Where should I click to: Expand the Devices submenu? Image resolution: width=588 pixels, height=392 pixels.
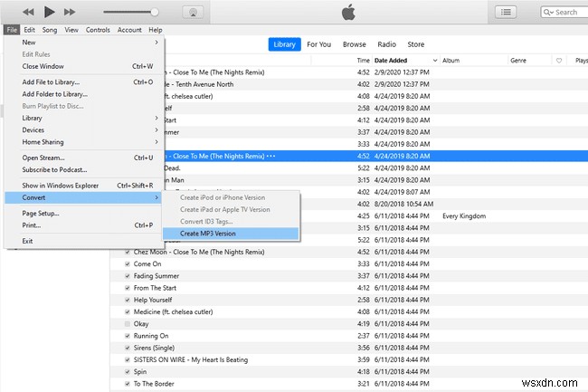coord(84,130)
